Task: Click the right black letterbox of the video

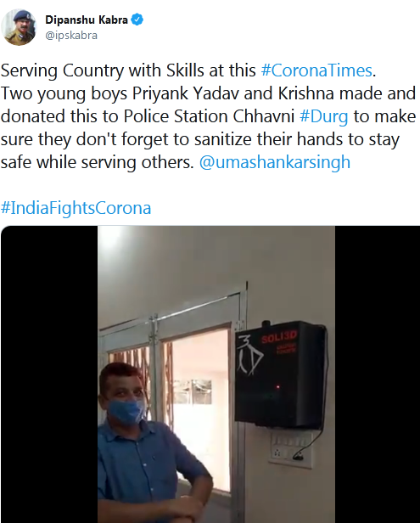Action: (x=378, y=374)
